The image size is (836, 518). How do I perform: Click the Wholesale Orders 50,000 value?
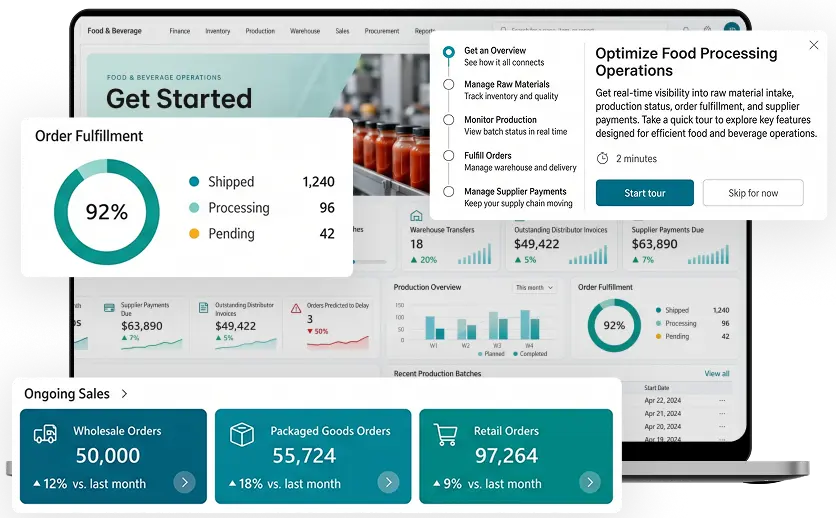(x=108, y=456)
